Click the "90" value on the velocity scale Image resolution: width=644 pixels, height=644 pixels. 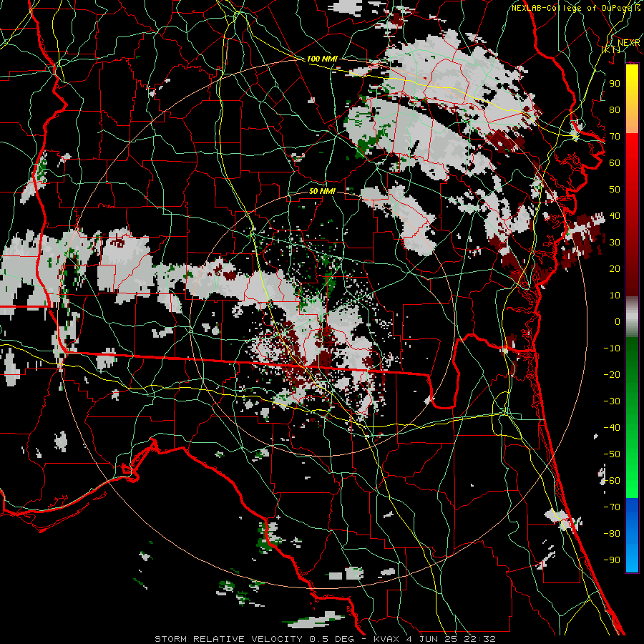click(x=615, y=84)
